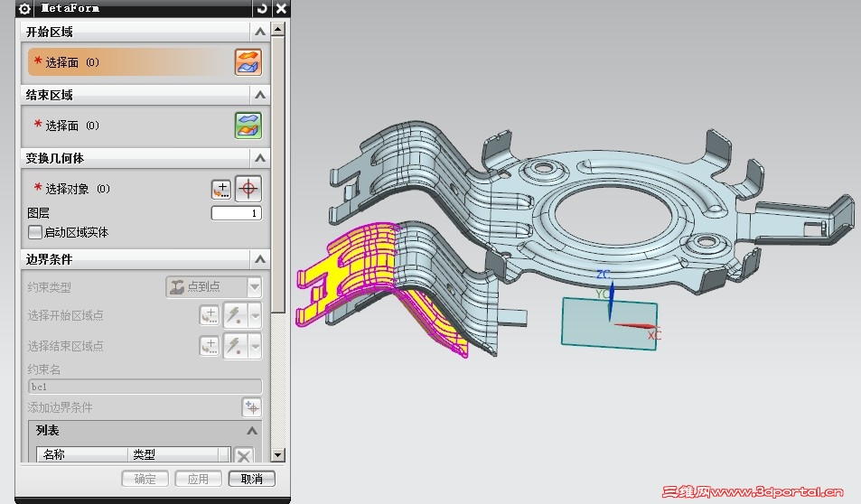Screen dimensions: 861x504
Task: Click the dialog scrollbar up arrow
Action: (278, 29)
